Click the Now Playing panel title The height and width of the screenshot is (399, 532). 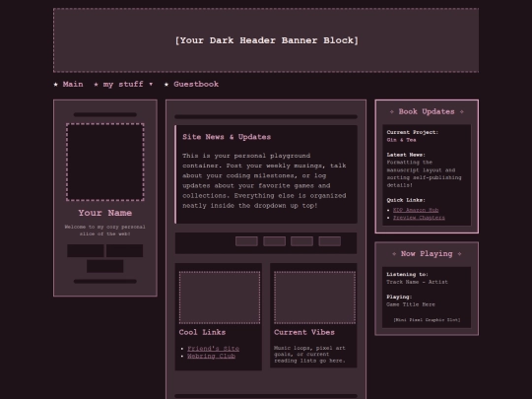(x=427, y=254)
